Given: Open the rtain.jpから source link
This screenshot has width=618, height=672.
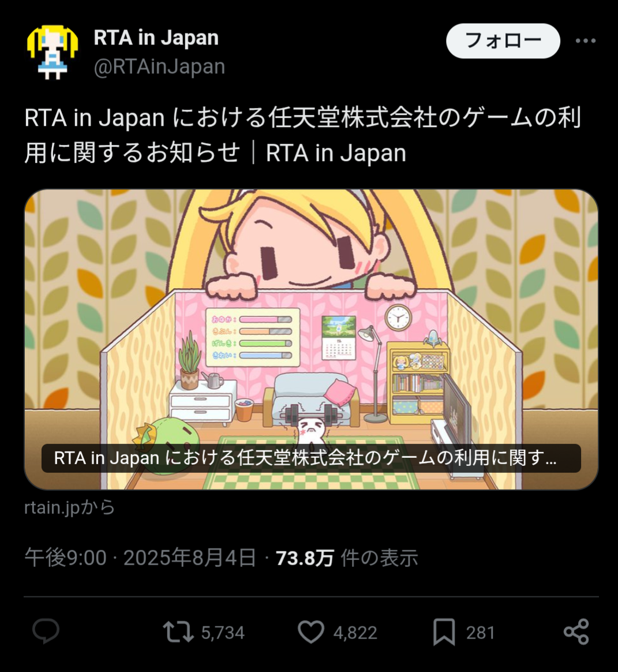Looking at the screenshot, I should [x=70, y=507].
